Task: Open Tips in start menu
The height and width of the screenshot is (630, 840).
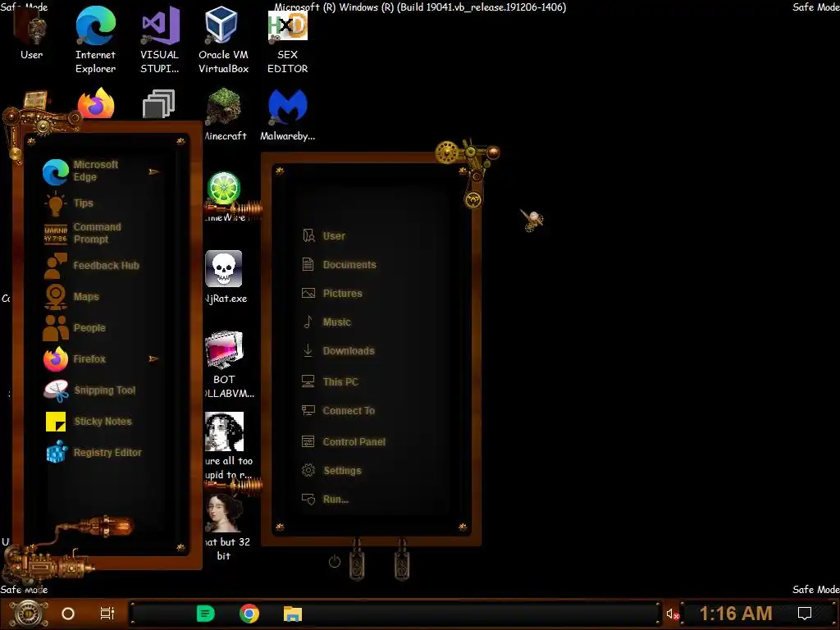Action: click(x=70, y=203)
